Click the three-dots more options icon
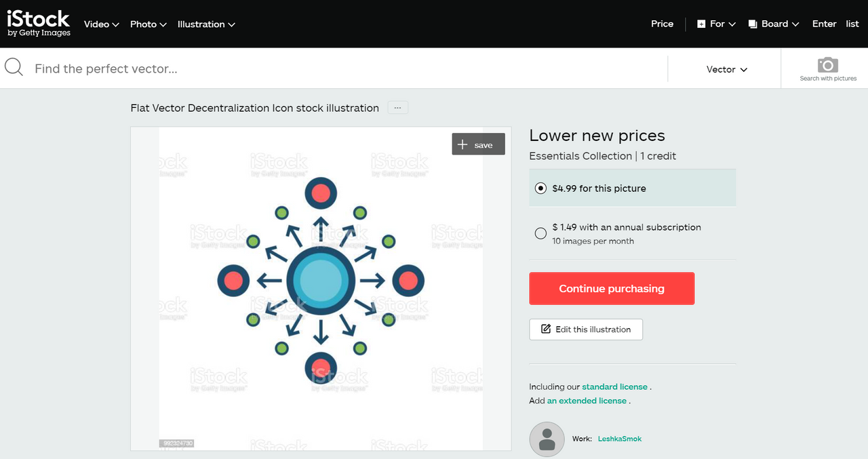The height and width of the screenshot is (459, 868). pyautogui.click(x=398, y=108)
